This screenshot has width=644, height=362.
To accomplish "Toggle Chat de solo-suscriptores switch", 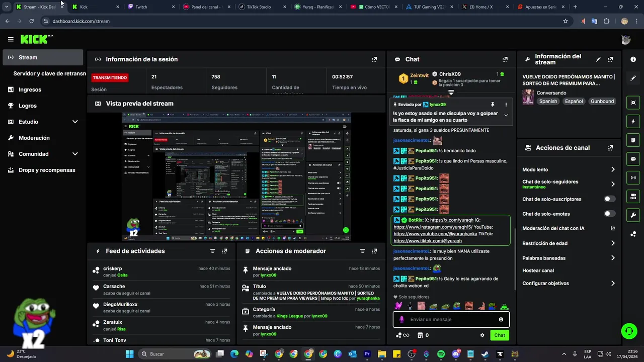I will pos(609,199).
